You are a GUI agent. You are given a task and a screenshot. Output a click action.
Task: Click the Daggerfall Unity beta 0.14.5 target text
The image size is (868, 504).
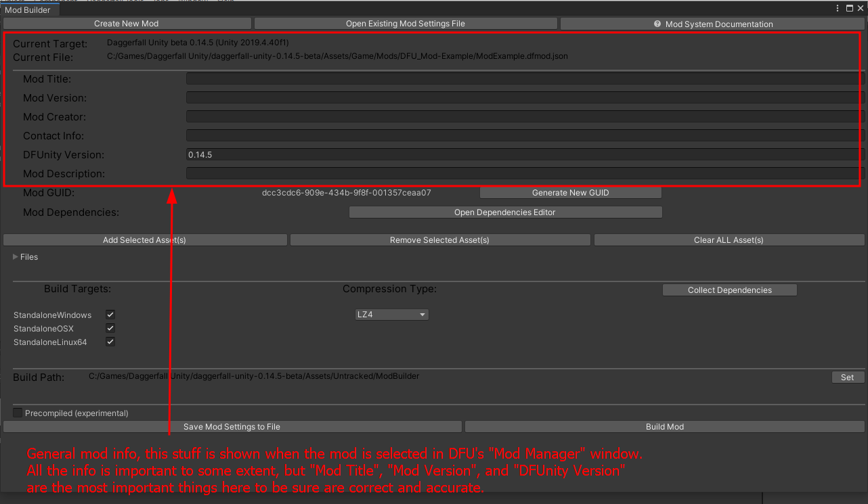[x=198, y=43]
